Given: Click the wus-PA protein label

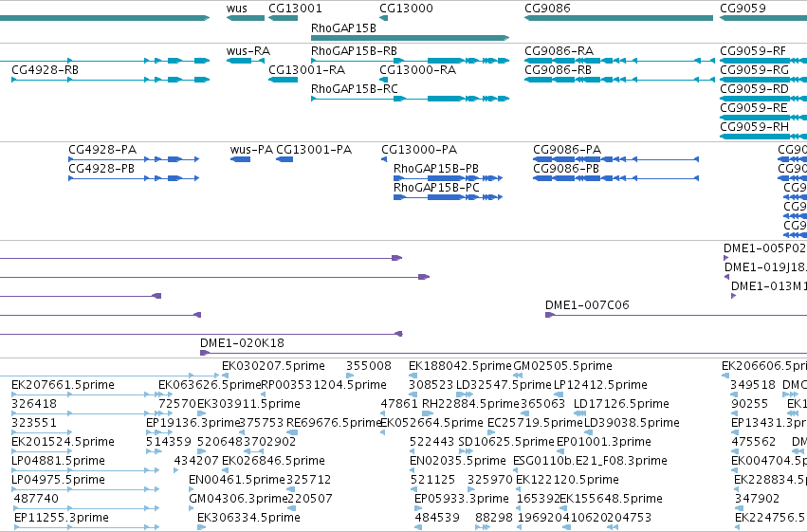Looking at the screenshot, I should click(251, 150).
